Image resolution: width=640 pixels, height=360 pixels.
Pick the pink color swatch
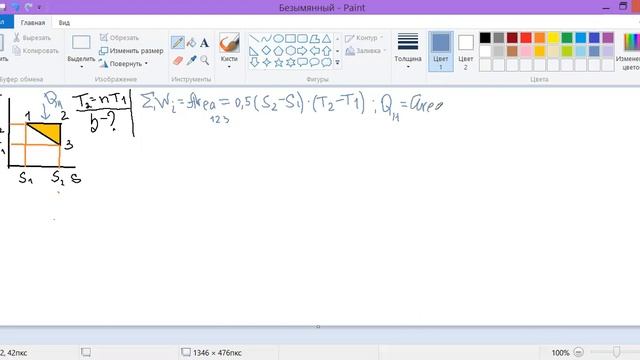click(x=526, y=51)
